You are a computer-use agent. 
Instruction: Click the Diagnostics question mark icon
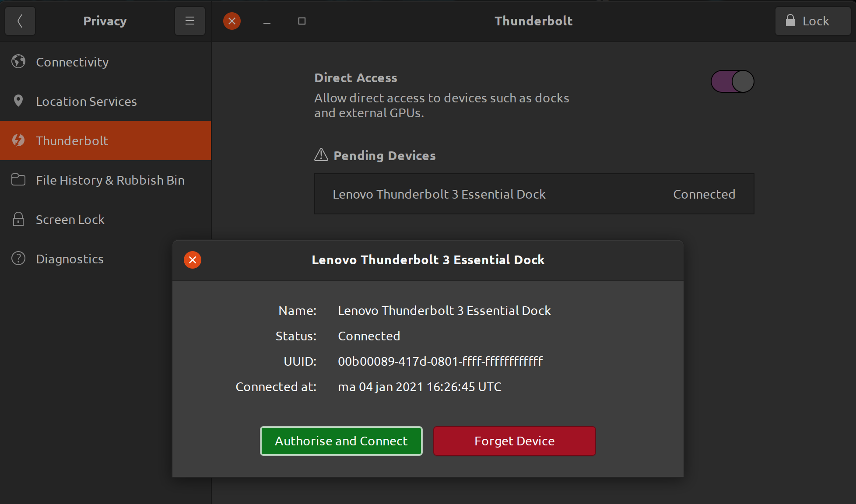[x=18, y=259]
